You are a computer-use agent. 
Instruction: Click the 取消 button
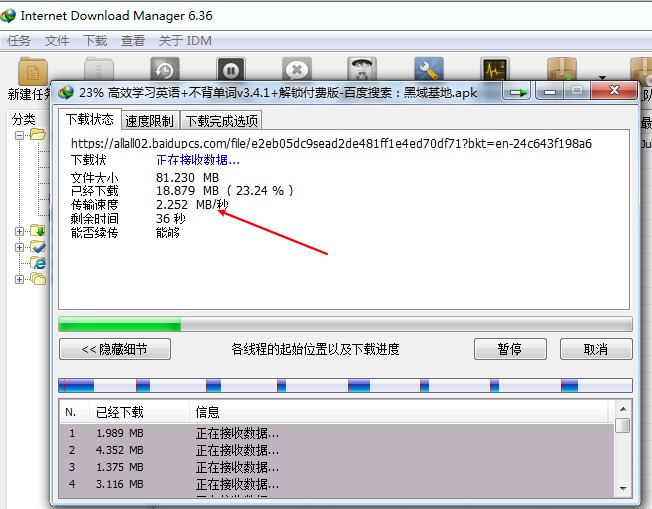point(596,349)
